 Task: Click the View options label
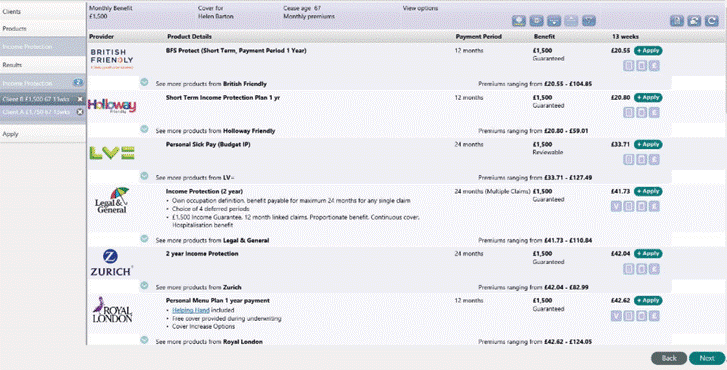point(420,8)
